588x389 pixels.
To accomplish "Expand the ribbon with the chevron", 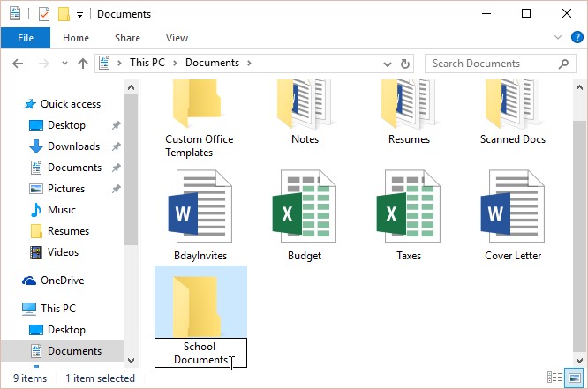I will (557, 38).
